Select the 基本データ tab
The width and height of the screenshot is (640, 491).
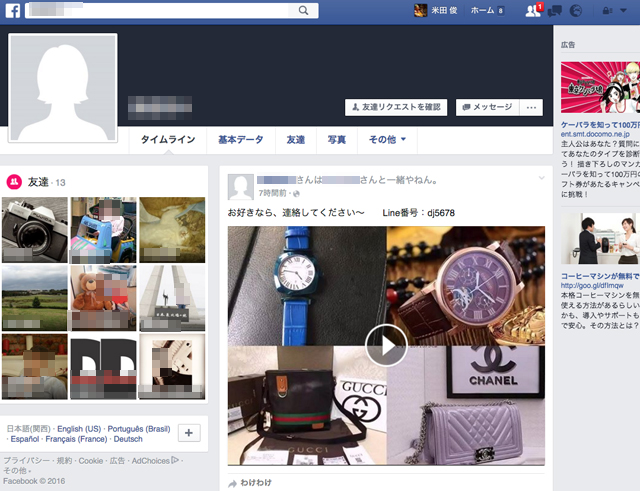[x=241, y=140]
